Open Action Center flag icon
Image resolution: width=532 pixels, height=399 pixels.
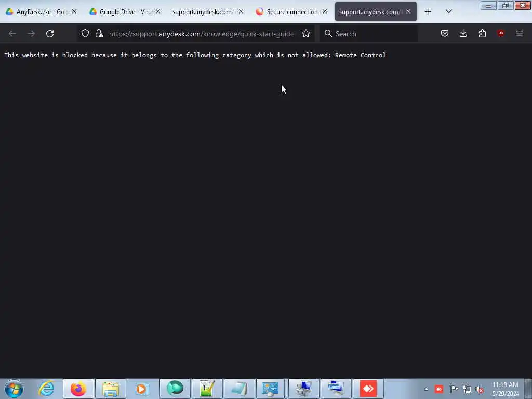point(454,389)
